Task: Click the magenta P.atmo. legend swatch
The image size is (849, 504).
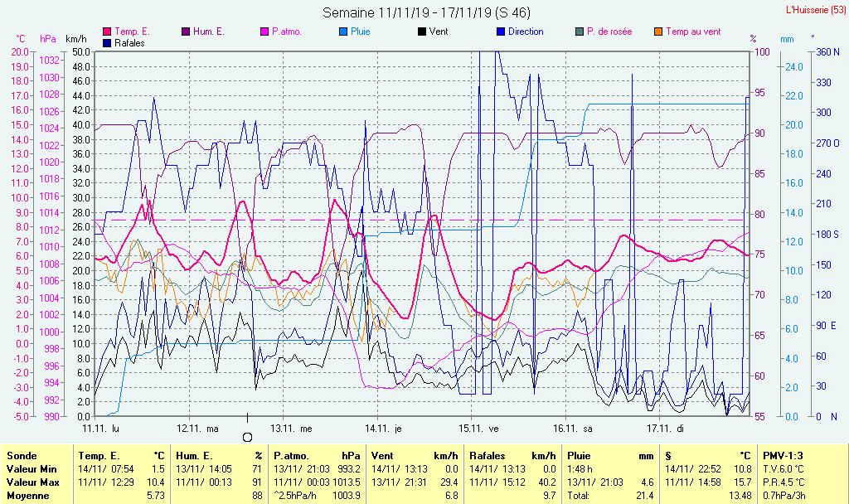Action: tap(264, 32)
